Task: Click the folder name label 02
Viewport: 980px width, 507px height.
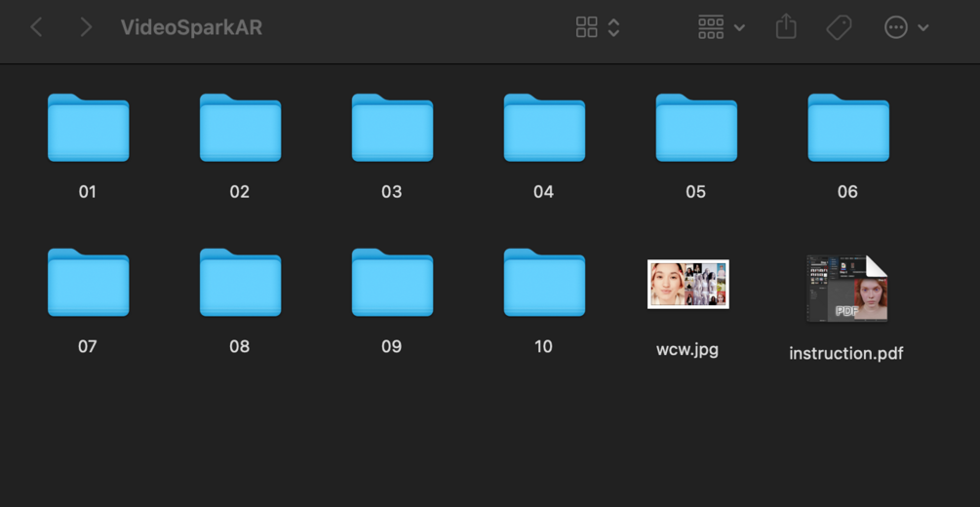Action: (x=239, y=192)
